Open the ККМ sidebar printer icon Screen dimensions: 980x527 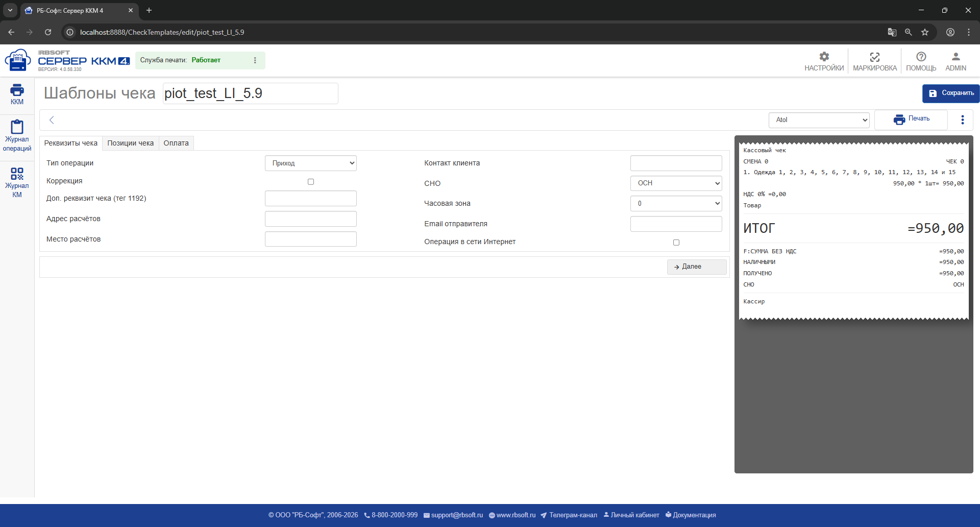(17, 90)
